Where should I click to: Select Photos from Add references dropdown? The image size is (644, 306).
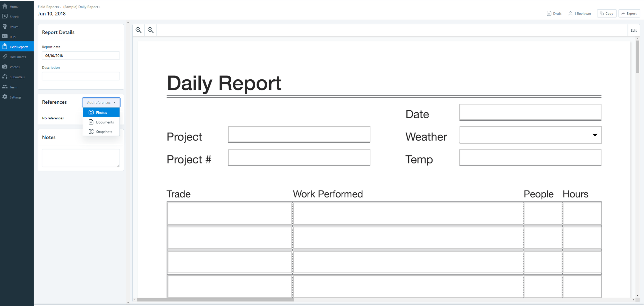(101, 112)
